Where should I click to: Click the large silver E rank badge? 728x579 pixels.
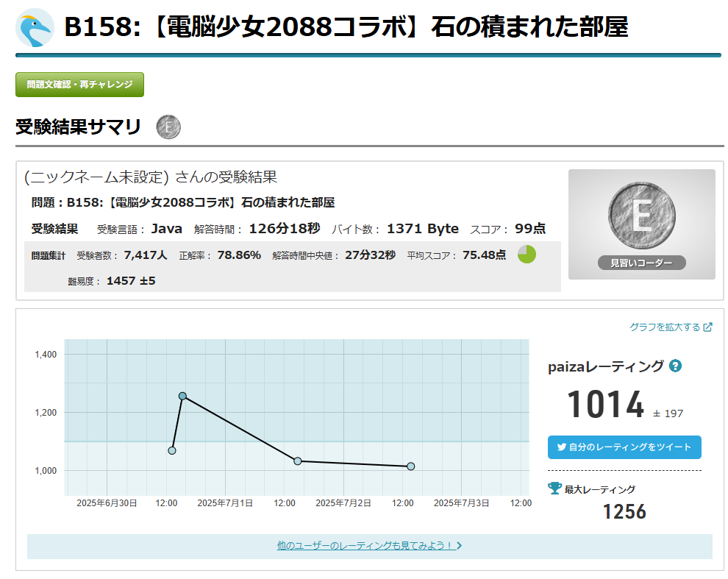[641, 215]
